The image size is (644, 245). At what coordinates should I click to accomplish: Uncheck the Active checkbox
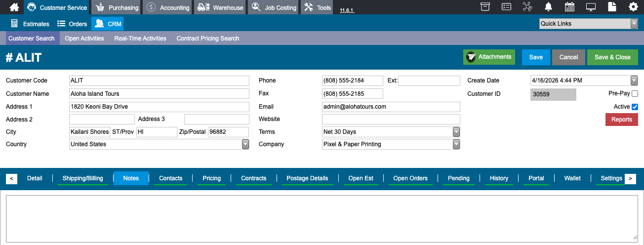635,107
